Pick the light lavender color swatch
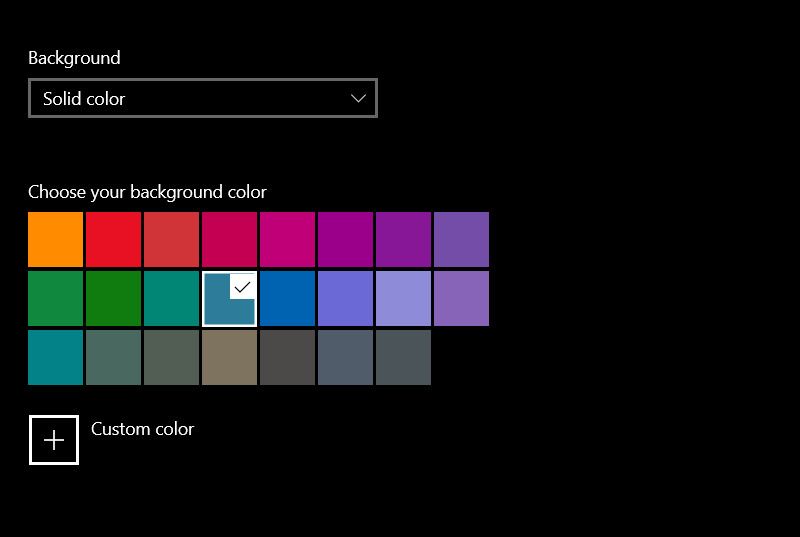This screenshot has height=537, width=800. tap(403, 298)
